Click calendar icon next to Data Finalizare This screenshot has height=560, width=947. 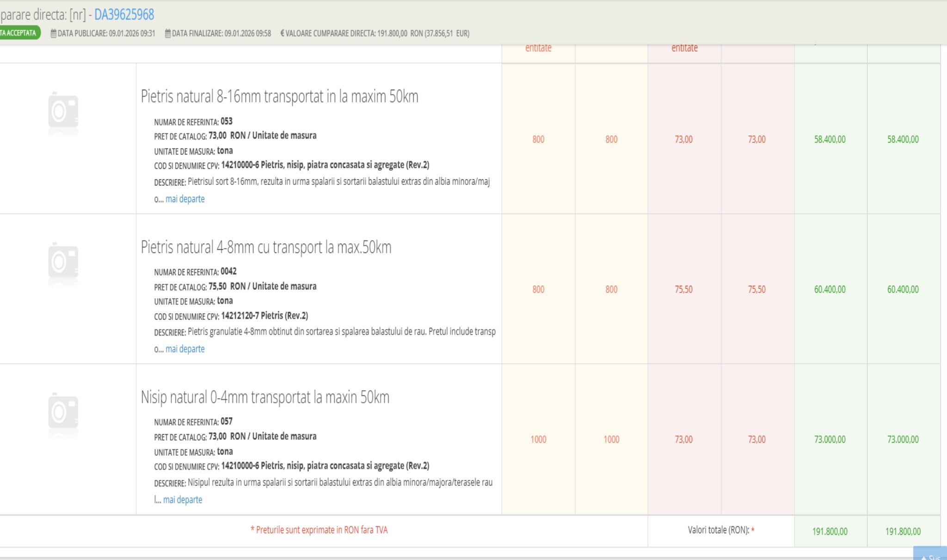coord(168,33)
